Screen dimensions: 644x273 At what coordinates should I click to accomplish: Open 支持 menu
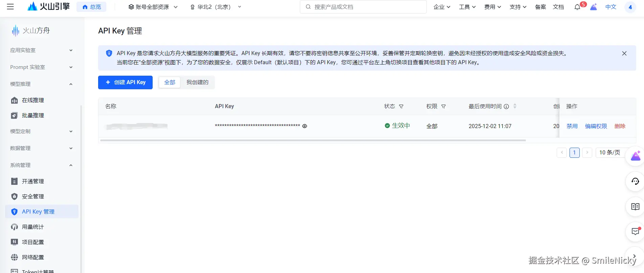(x=518, y=7)
